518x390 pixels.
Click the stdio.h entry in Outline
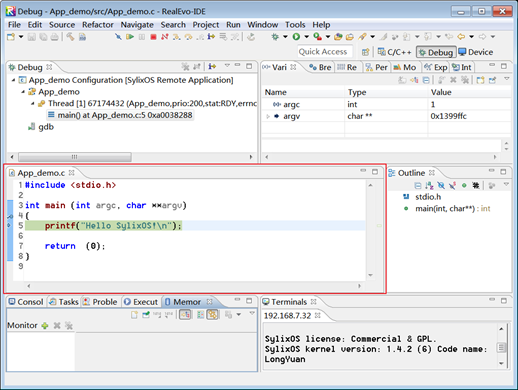(x=428, y=197)
